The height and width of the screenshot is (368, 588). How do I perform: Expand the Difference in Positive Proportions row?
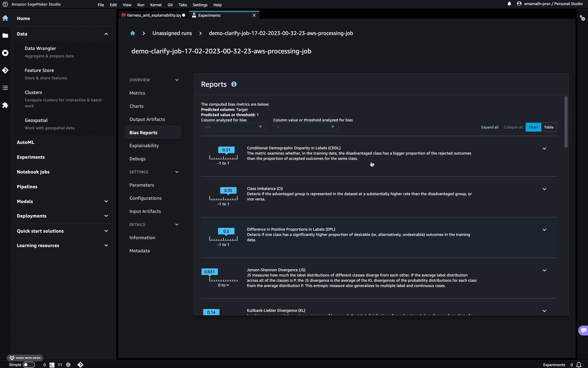(544, 230)
